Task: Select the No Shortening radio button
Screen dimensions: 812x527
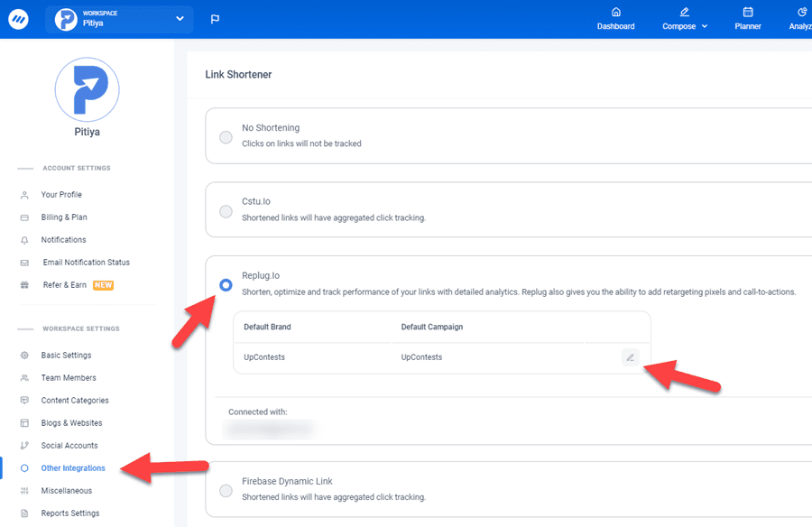Action: click(x=226, y=137)
